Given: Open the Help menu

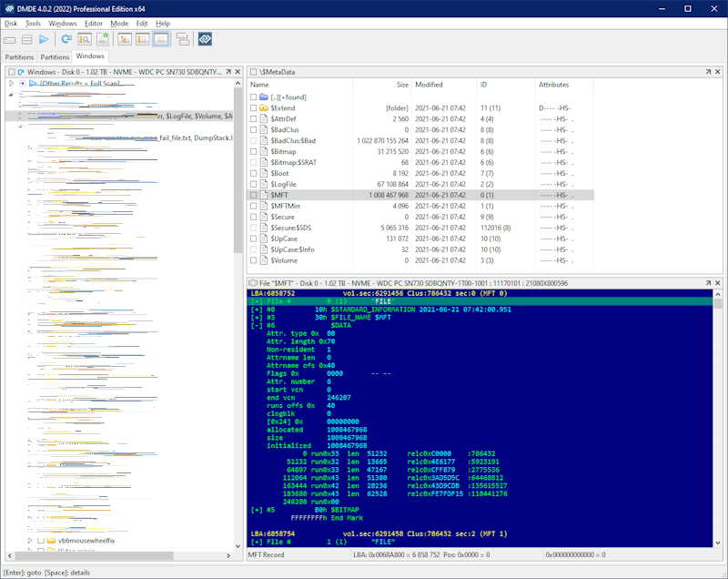Looking at the screenshot, I should click(163, 24).
